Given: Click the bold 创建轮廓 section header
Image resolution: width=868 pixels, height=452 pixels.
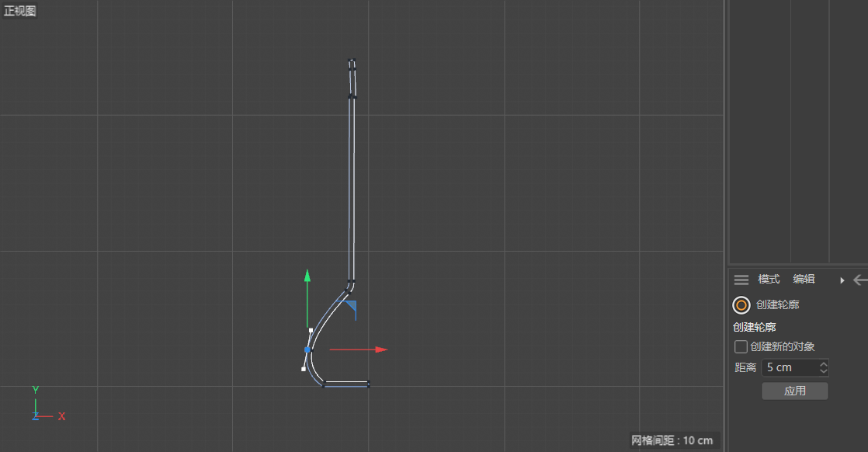Looking at the screenshot, I should coord(755,328).
